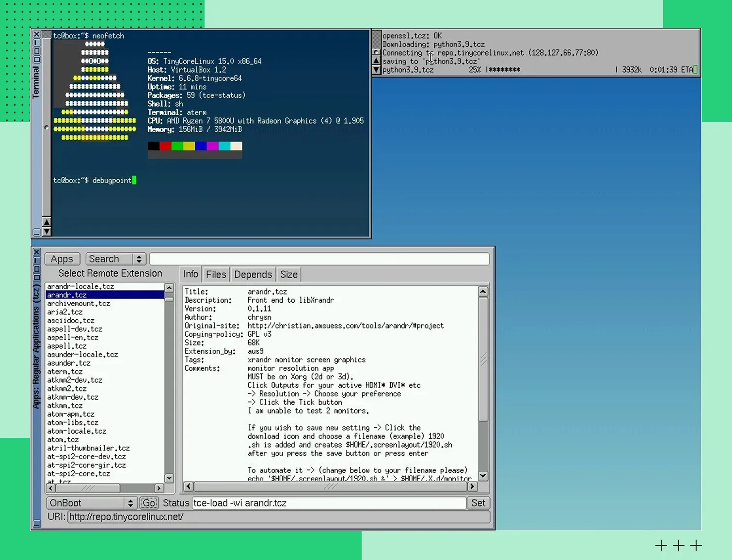The image size is (732, 560).
Task: Switch to the Depends tab
Action: click(253, 275)
